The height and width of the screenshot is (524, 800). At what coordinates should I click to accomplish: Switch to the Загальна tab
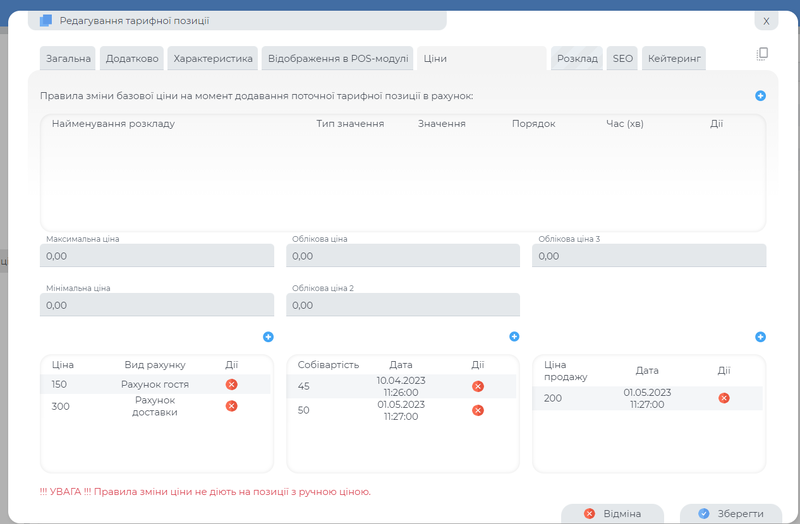(69, 59)
